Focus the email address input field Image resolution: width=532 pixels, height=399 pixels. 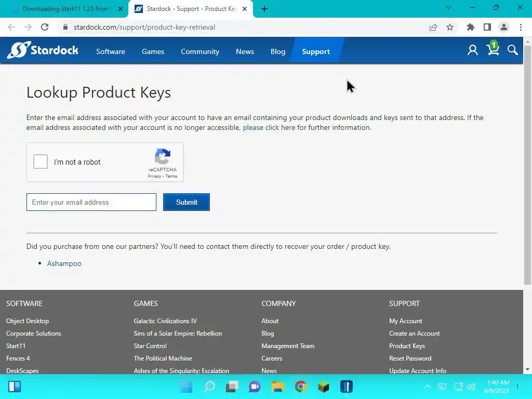pyautogui.click(x=91, y=202)
